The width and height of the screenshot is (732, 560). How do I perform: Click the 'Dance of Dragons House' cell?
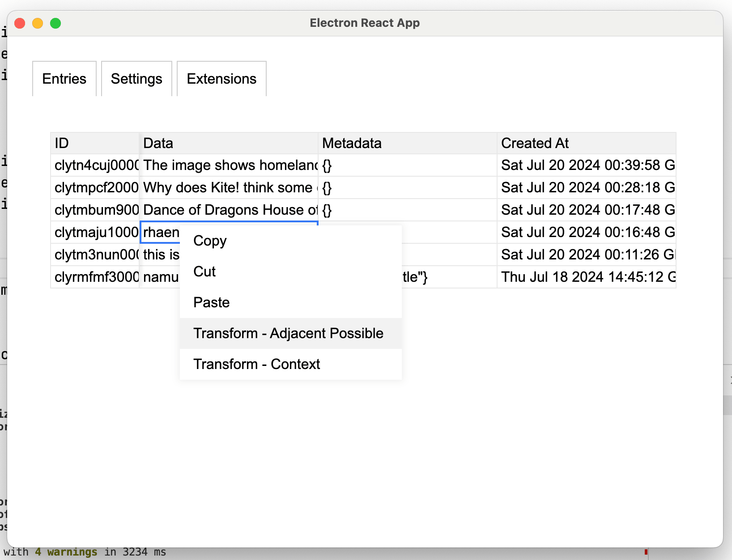[x=229, y=210]
